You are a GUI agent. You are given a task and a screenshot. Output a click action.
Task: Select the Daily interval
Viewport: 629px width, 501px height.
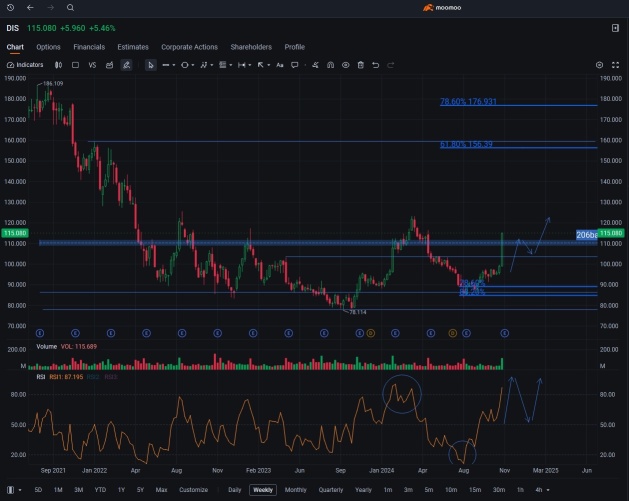(x=235, y=490)
